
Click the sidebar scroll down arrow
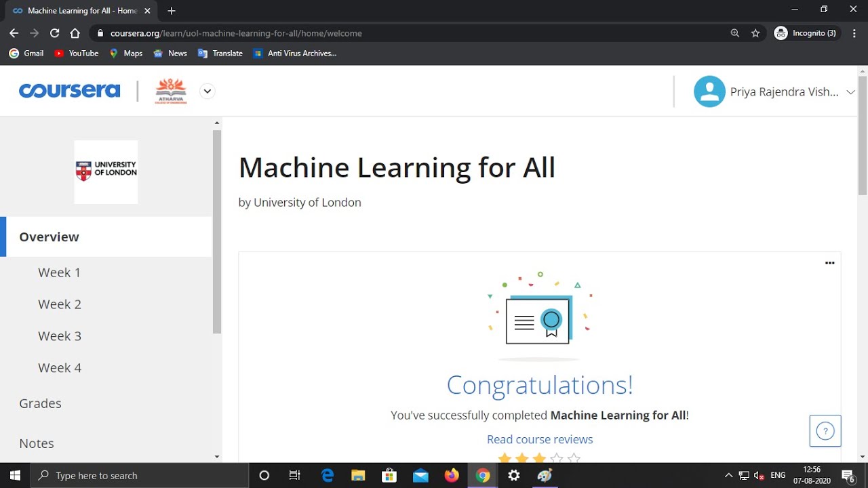(x=217, y=457)
